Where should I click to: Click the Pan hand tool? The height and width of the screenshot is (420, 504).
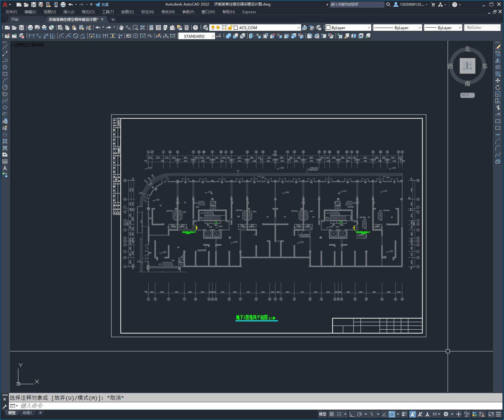tap(121, 28)
